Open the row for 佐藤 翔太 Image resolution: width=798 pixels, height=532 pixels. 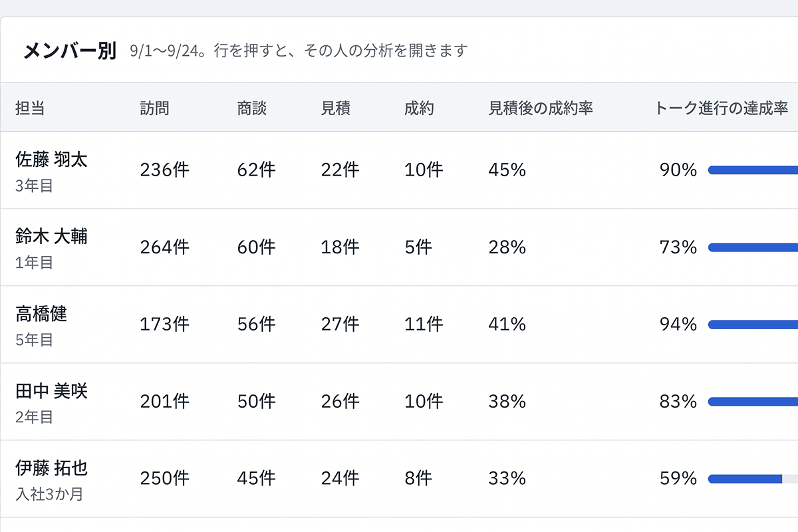point(399,170)
